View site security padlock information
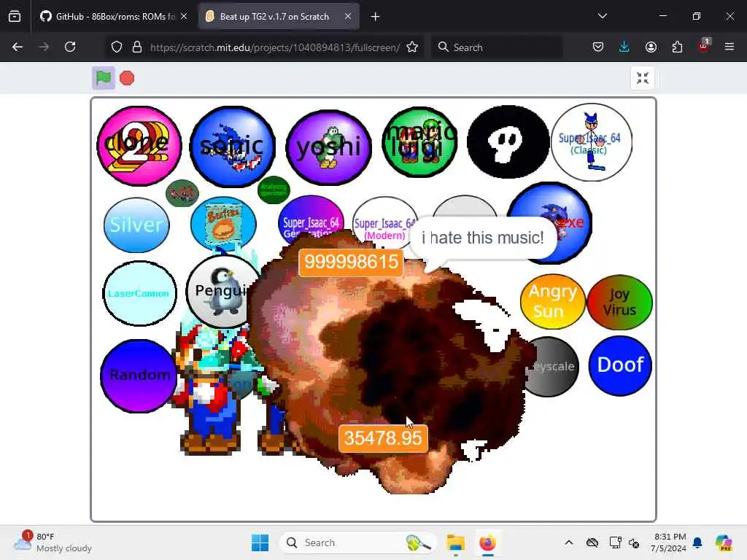Viewport: 747px width, 560px height. tap(137, 47)
